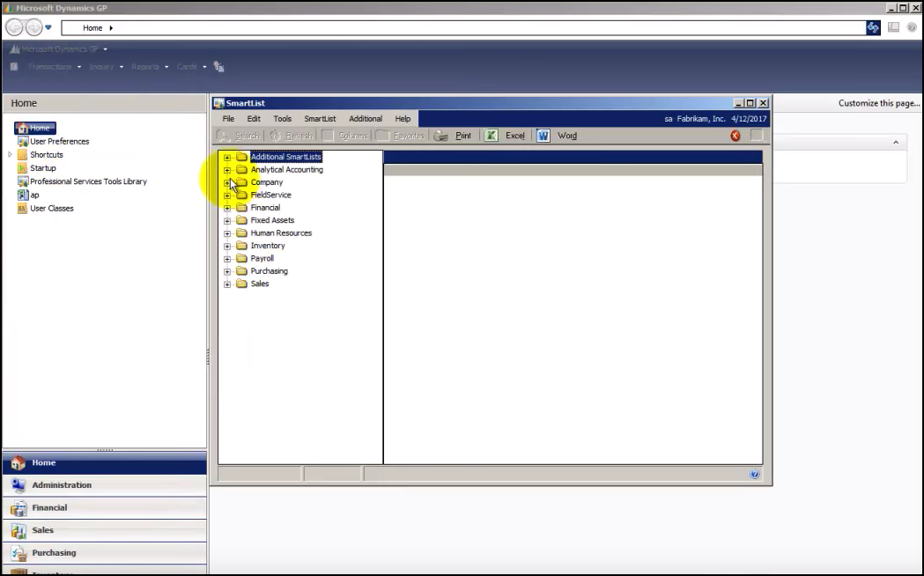The height and width of the screenshot is (576, 924).
Task: Click the Payroll folder icon
Action: tap(241, 259)
